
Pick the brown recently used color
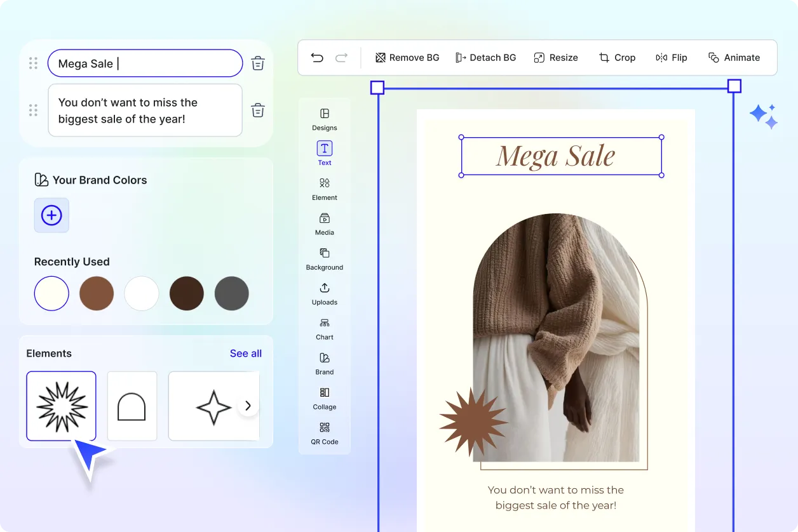(97, 293)
